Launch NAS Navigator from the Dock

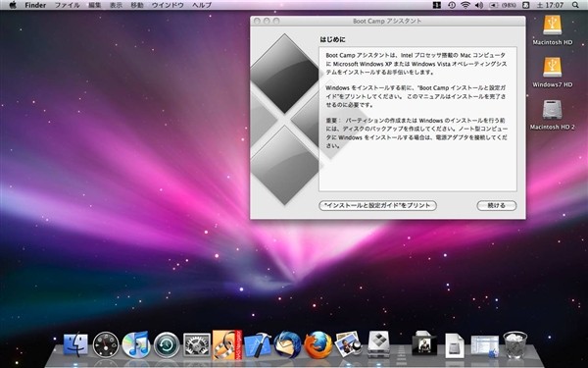tap(227, 344)
